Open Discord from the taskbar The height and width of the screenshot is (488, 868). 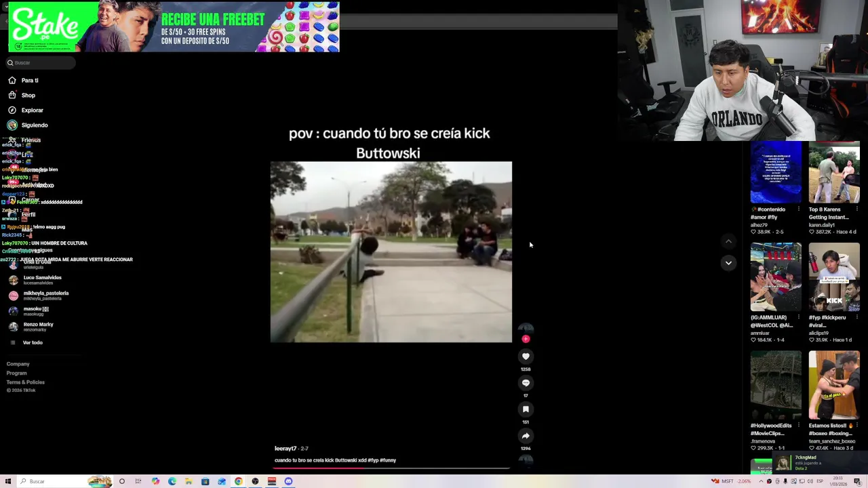pos(288,481)
